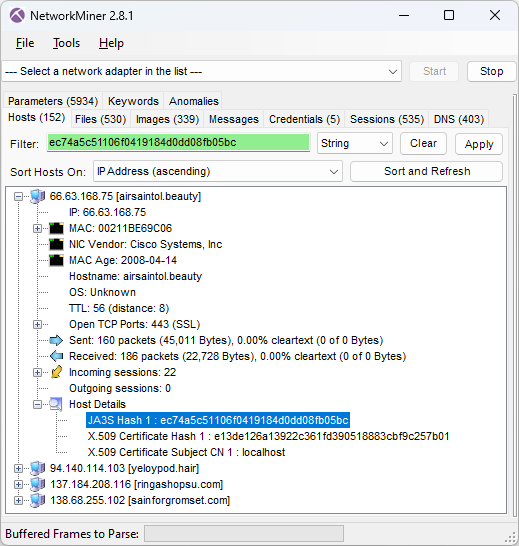
Task: Collapse the 66.63.168.75 host node
Action: pos(18,197)
